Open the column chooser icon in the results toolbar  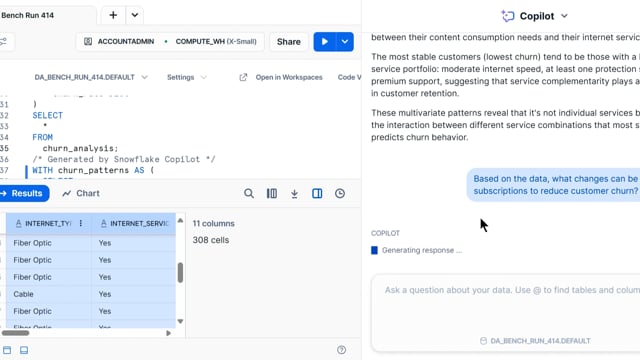(272, 193)
